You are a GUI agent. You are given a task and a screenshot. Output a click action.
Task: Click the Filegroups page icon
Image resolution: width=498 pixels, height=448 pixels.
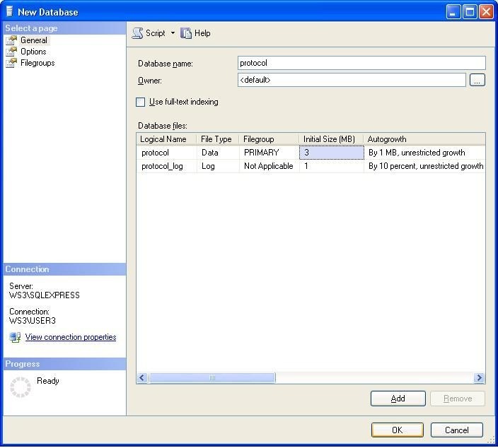tap(11, 63)
